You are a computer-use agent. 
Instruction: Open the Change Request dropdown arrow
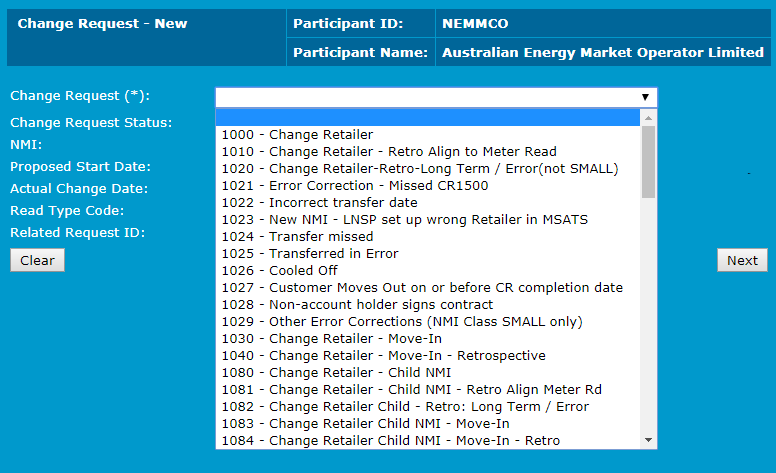coord(646,97)
